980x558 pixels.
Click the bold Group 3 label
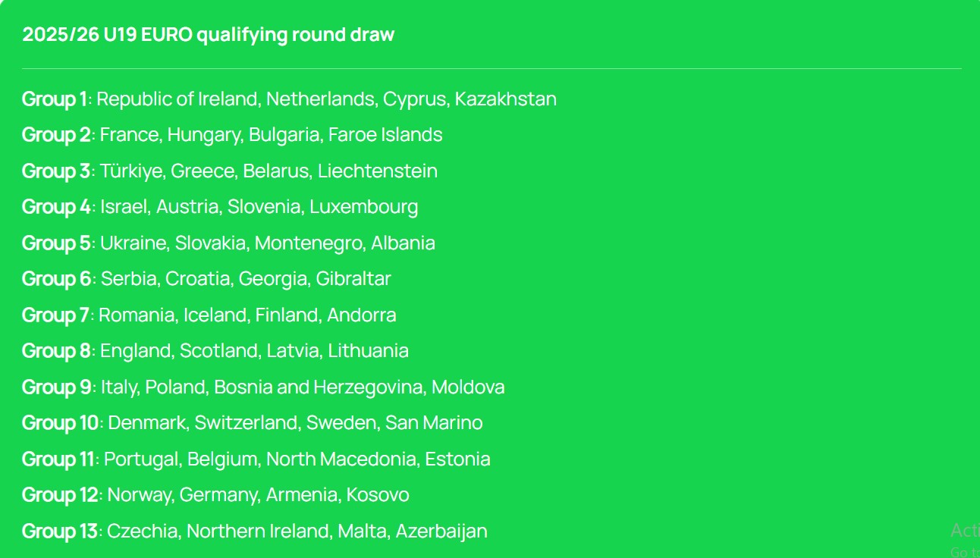click(x=56, y=171)
